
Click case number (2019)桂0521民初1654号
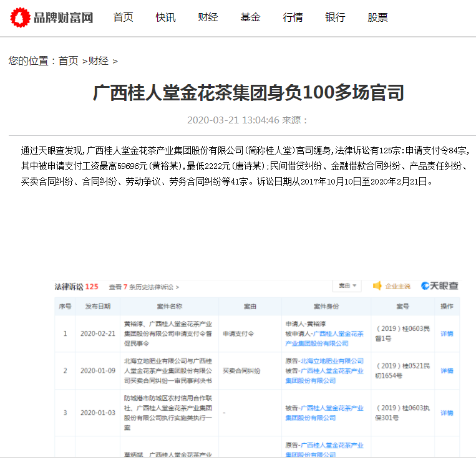[x=402, y=370]
